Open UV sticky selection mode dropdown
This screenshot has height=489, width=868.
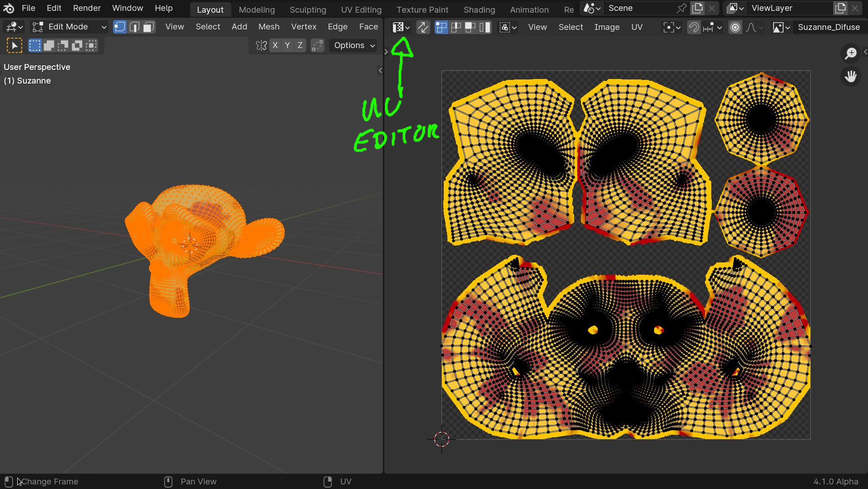[x=508, y=27]
